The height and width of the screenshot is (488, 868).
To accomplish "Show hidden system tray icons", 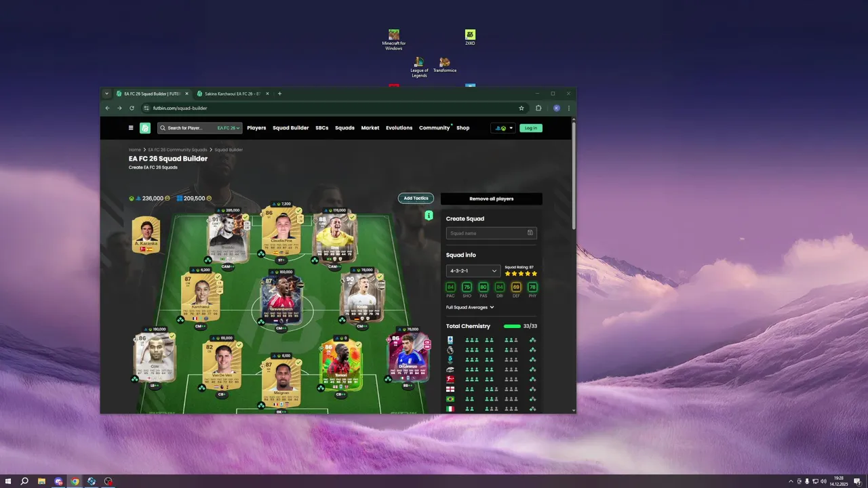I will click(791, 481).
